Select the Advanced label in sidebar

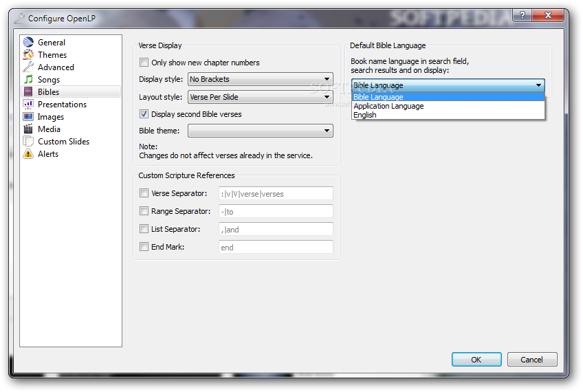(x=56, y=67)
